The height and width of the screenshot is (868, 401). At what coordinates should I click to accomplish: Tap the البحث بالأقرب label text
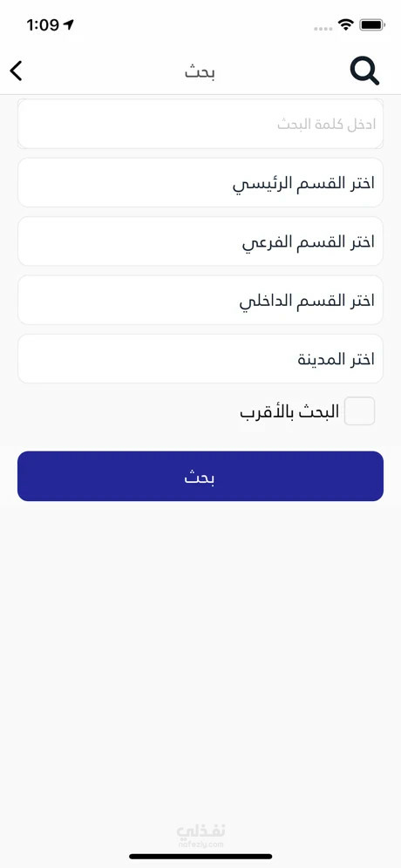click(289, 412)
